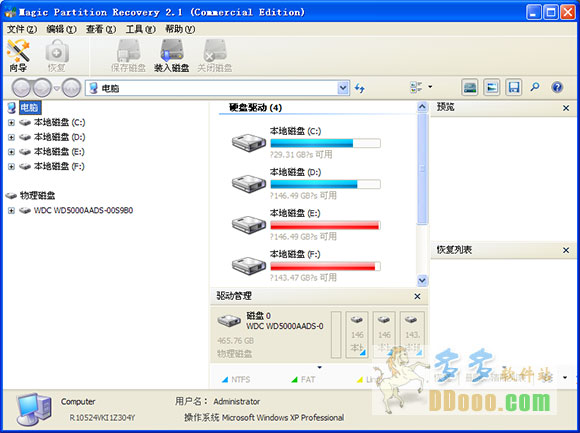
Task: Close the 恢复列表 recovery list panel
Action: pos(566,250)
